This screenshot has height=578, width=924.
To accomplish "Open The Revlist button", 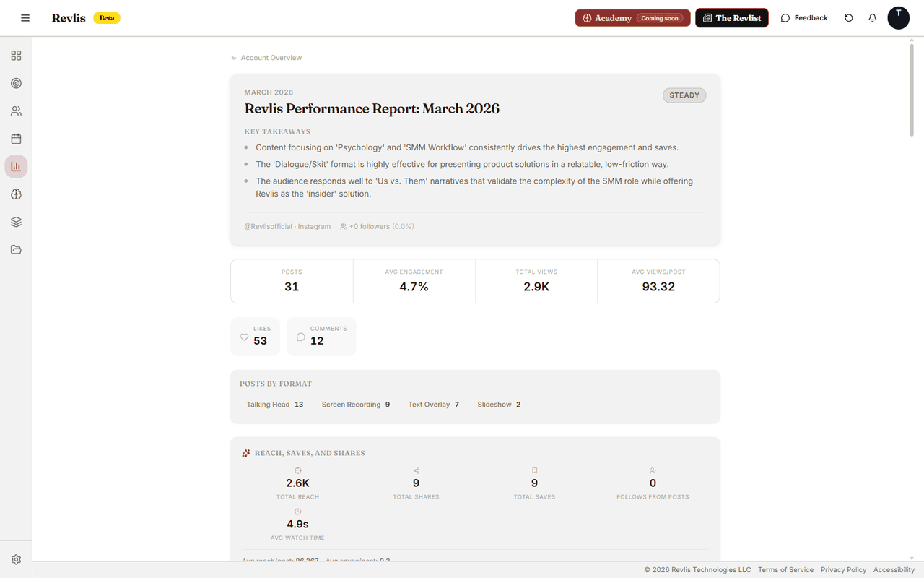I will [x=732, y=18].
